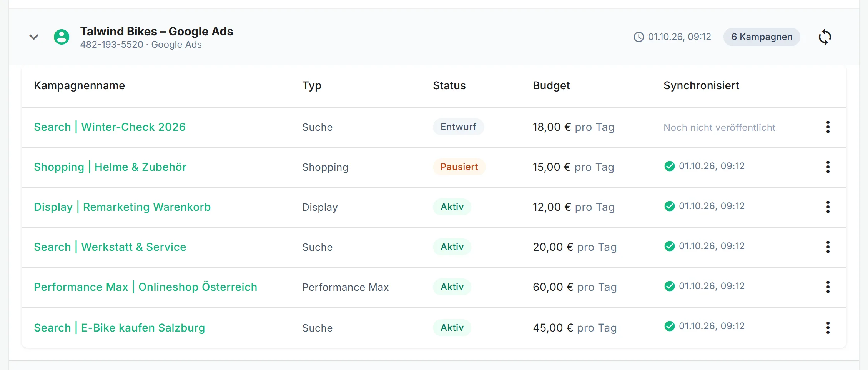Click account ID 482-193-5520 · Google Ads
This screenshot has height=370, width=868.
pos(141,45)
